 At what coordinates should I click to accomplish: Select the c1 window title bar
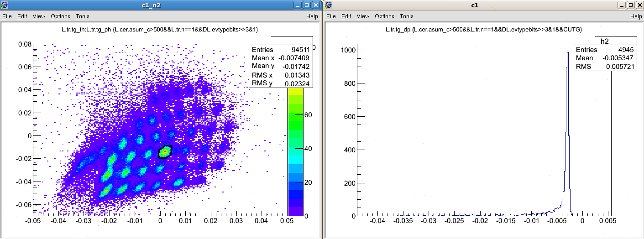475,5
